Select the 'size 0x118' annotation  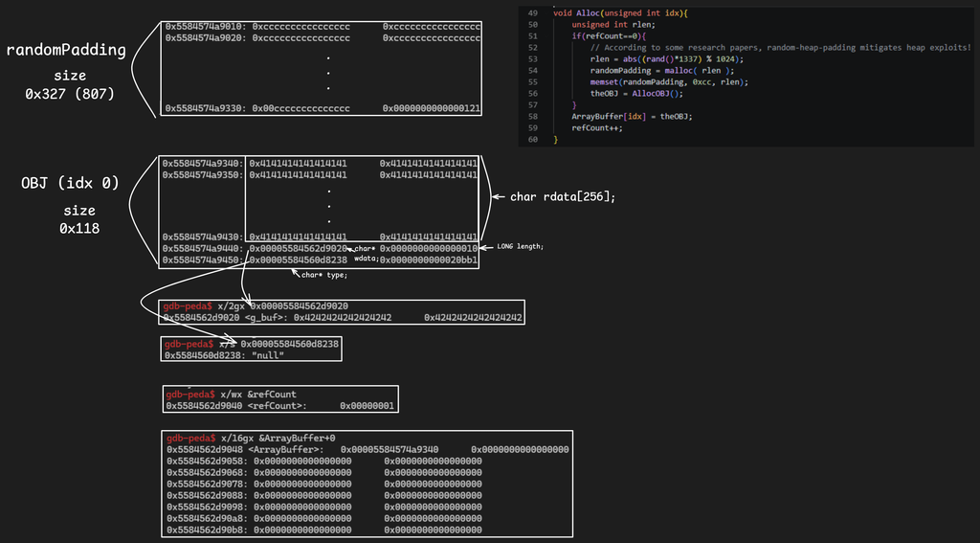pyautogui.click(x=79, y=219)
